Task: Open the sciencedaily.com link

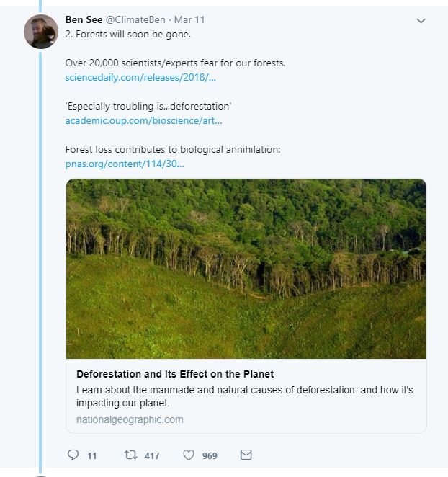Action: 140,77
